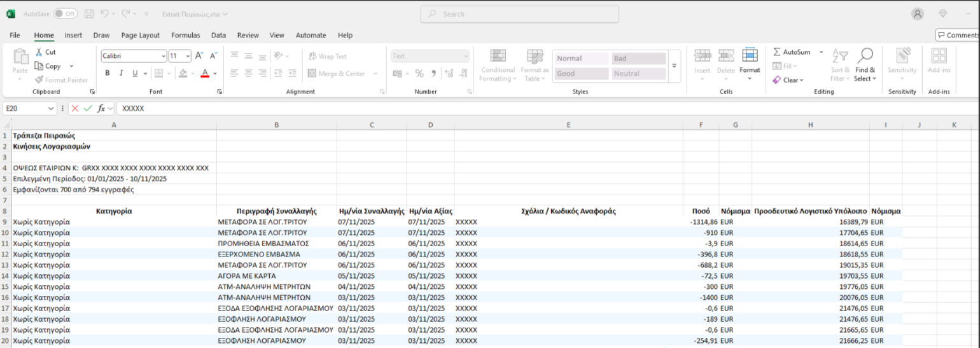Open the Calibri font name dropdown
This screenshot has height=348, width=980.
tap(164, 56)
